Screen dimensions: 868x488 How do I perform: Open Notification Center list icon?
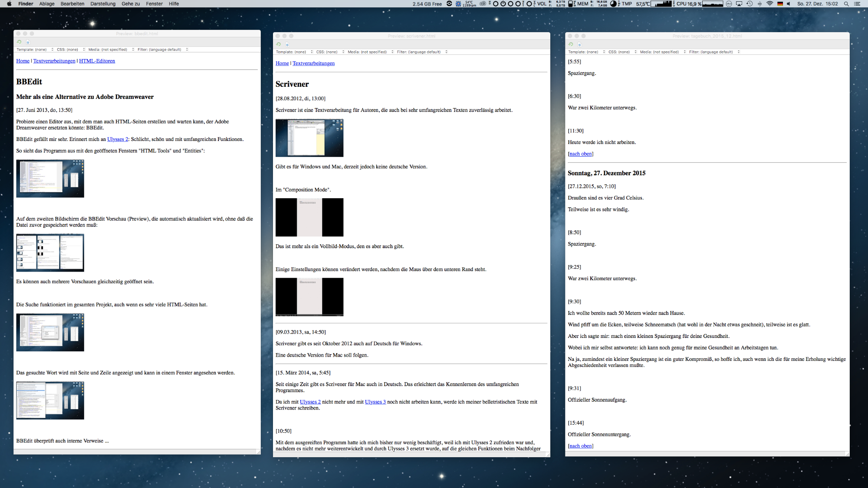[x=857, y=4]
